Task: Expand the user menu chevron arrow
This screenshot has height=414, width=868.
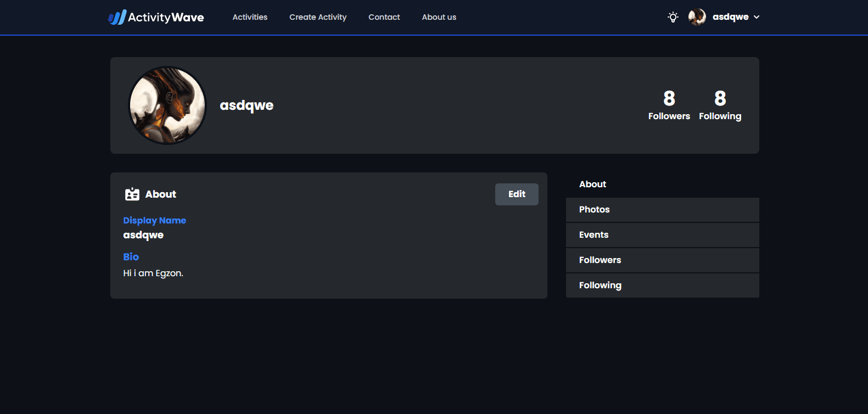Action: 757,17
